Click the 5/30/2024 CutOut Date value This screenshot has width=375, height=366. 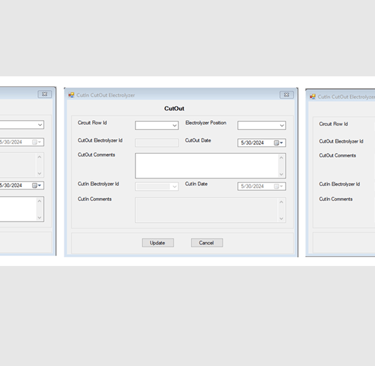252,143
